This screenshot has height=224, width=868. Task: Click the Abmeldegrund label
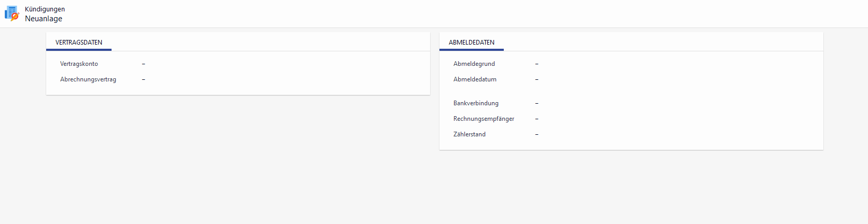(x=474, y=64)
